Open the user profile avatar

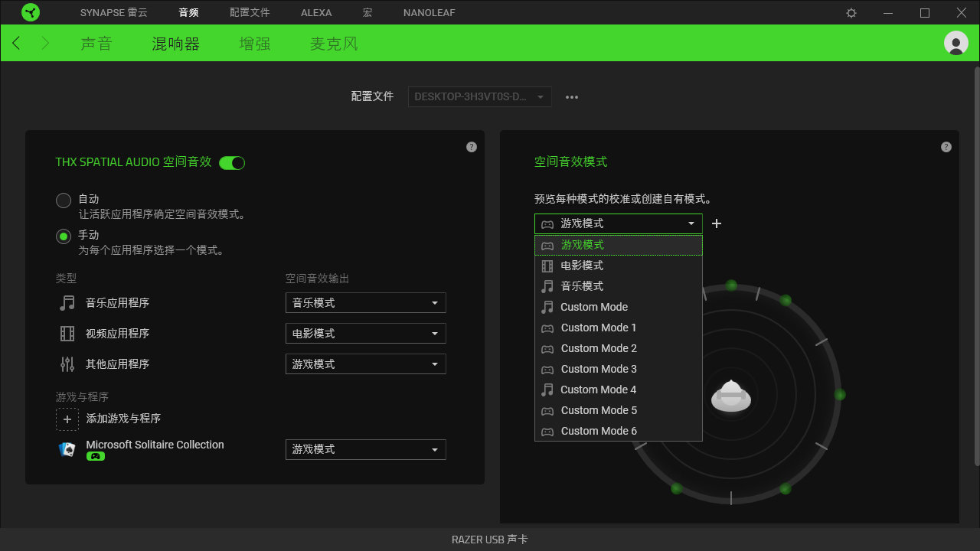956,43
